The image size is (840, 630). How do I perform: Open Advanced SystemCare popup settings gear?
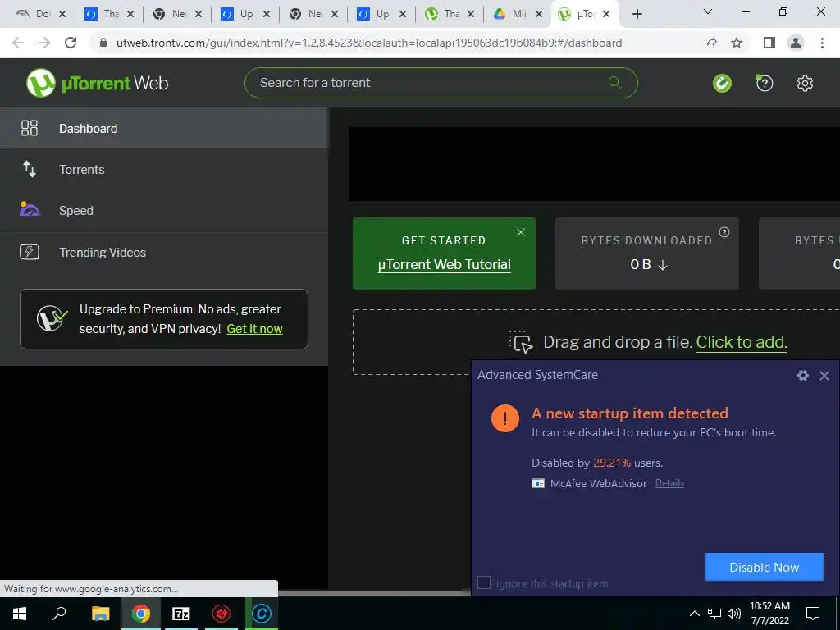tap(802, 375)
